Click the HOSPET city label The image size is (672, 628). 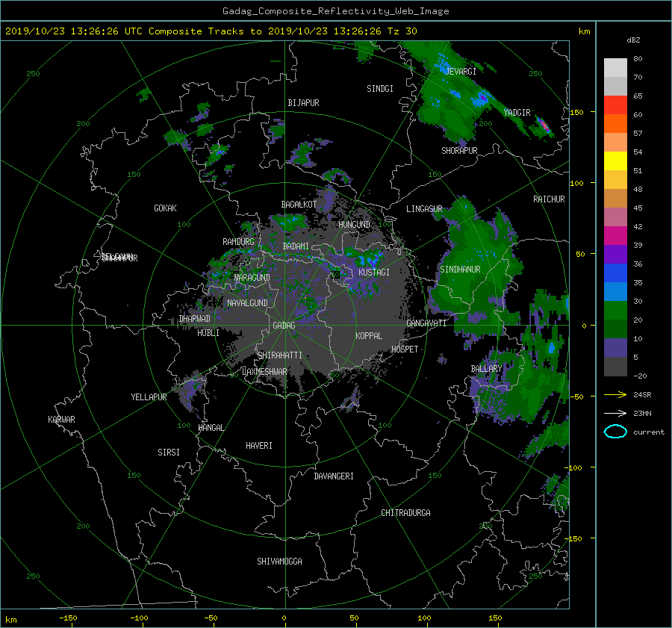pyautogui.click(x=405, y=349)
